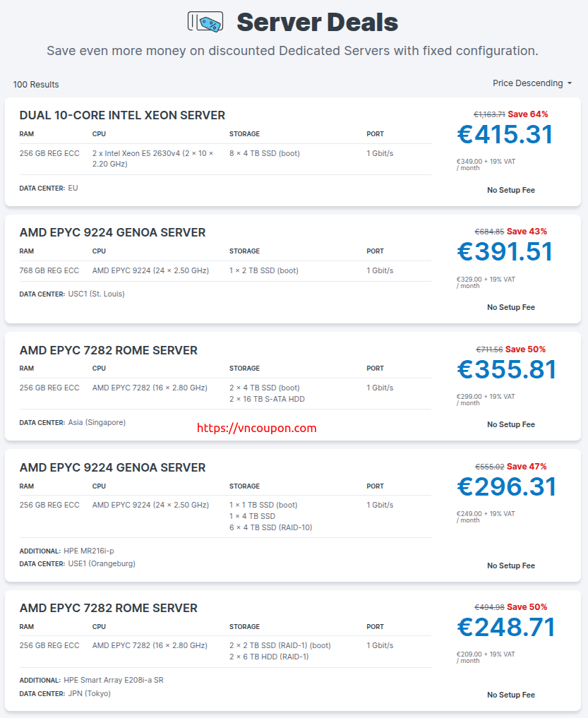Open the Tokyo AMD EPYC 7282 Rome Server
The image size is (588, 718).
(x=108, y=608)
